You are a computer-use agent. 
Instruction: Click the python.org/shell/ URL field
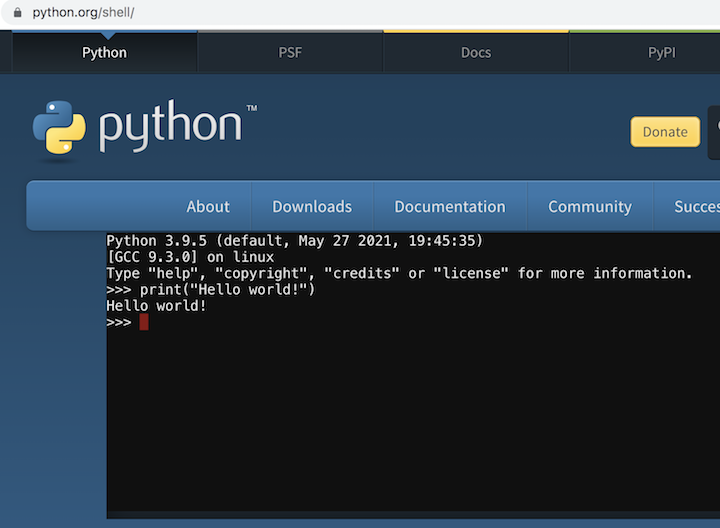(x=83, y=12)
